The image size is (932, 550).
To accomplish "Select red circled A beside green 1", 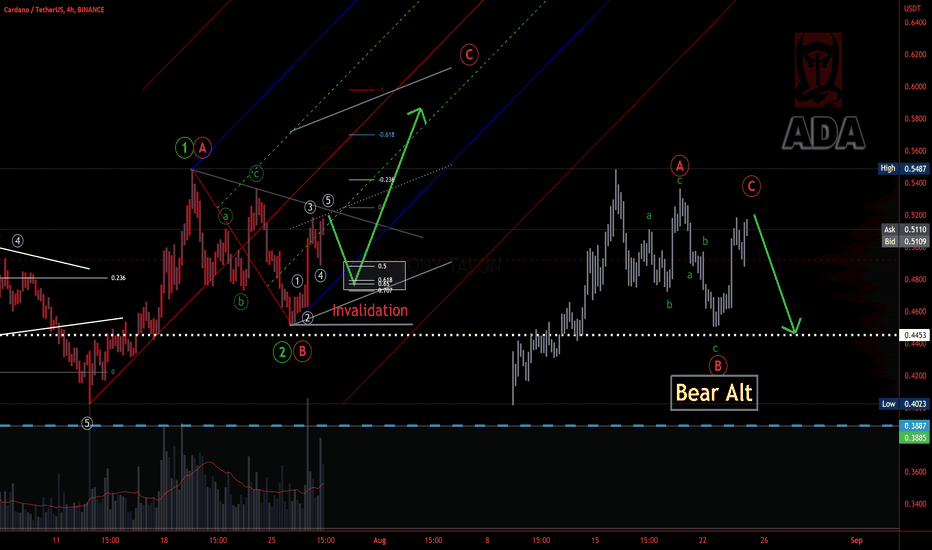I will (x=203, y=147).
